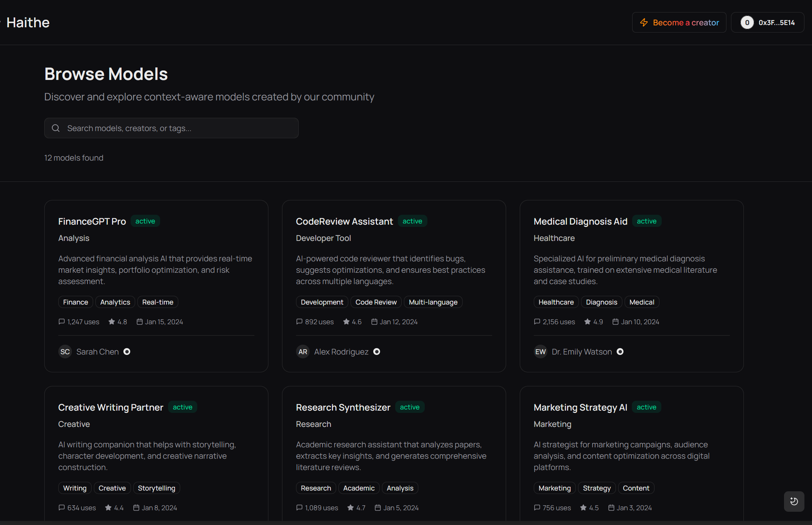Click the refresh icon button at bottom right
812x525 pixels.
[x=794, y=501]
